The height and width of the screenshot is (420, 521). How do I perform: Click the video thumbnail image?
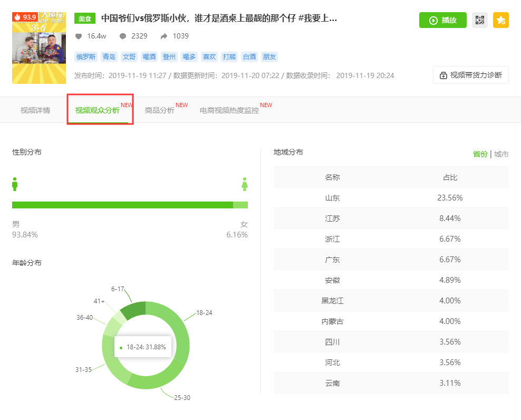pyautogui.click(x=39, y=48)
